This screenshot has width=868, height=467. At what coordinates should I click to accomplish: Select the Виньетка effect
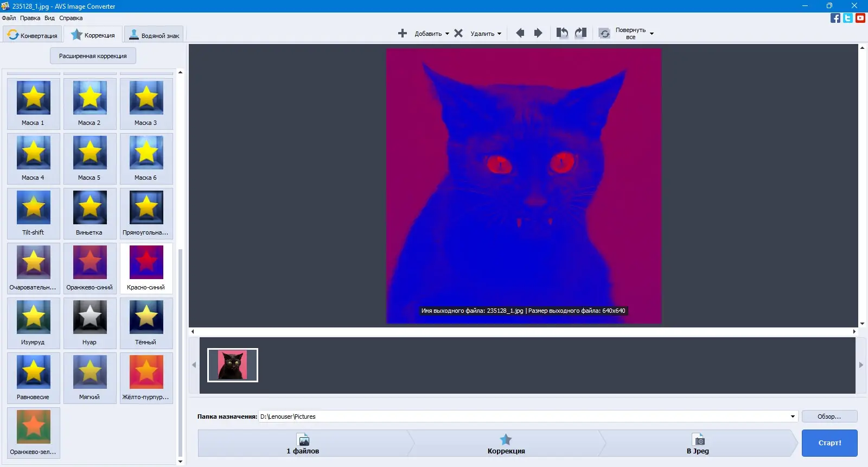point(90,213)
